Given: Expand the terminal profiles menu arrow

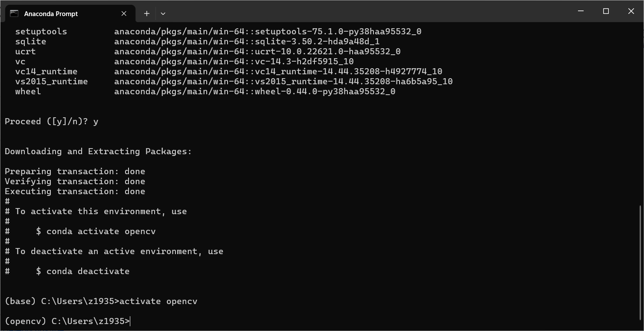Looking at the screenshot, I should [163, 13].
